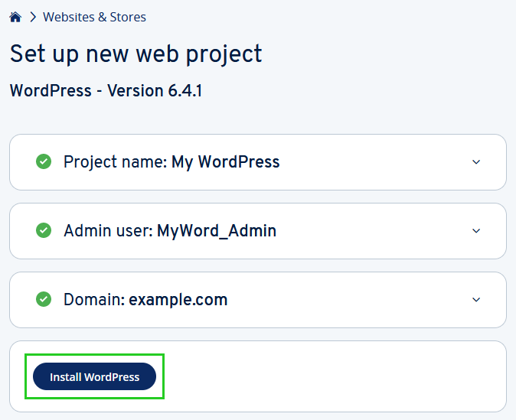Click the "example.com" domain value

pos(178,300)
